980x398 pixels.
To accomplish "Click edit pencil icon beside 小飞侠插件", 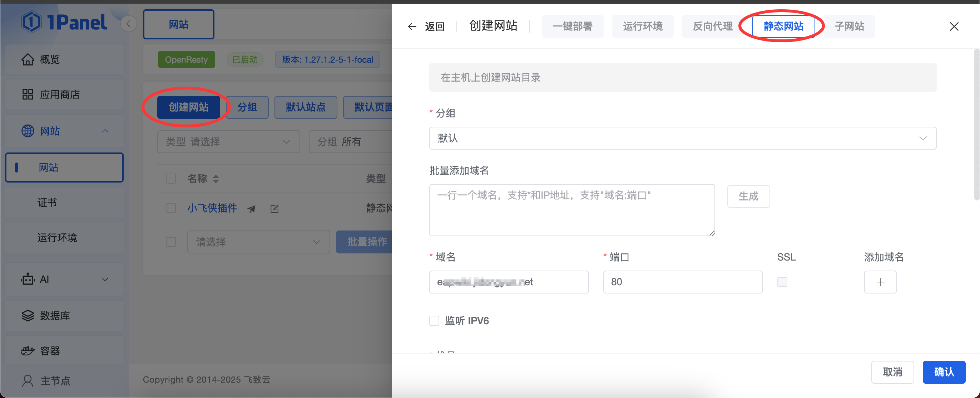I will pyautogui.click(x=274, y=209).
